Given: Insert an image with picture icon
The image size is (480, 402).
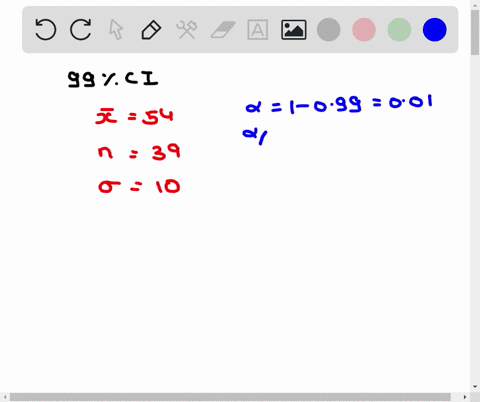Looking at the screenshot, I should (294, 30).
